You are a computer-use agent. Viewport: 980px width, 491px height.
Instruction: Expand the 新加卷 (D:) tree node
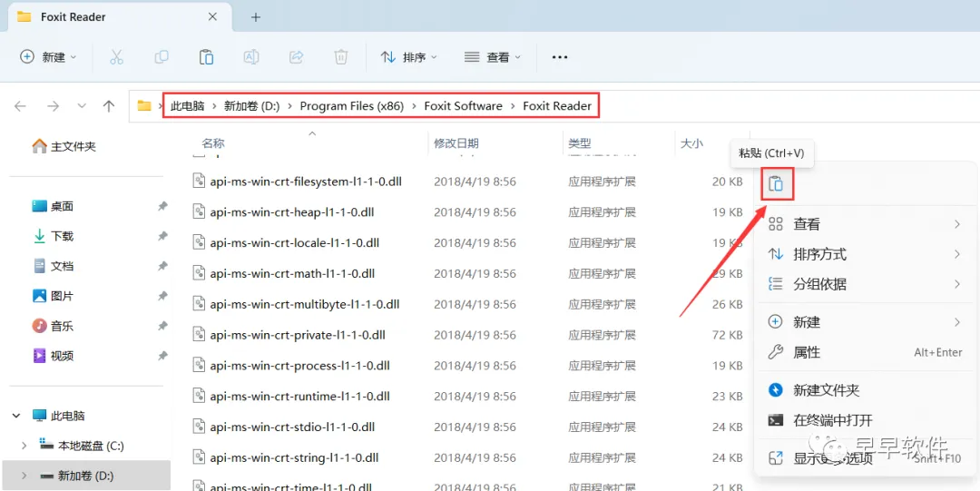pyautogui.click(x=24, y=476)
